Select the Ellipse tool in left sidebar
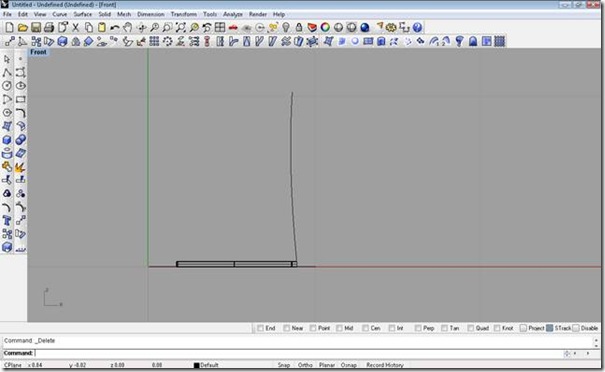Screen dimensions: 605x372 [20, 86]
